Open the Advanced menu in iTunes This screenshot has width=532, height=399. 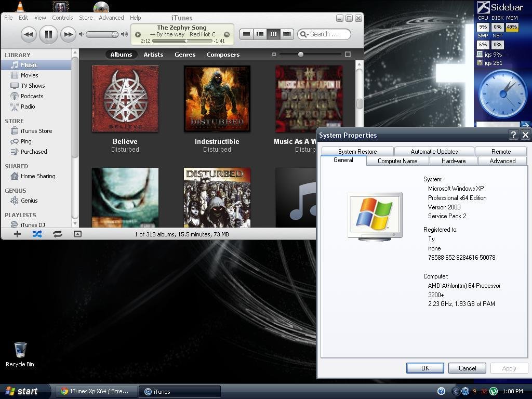(111, 18)
